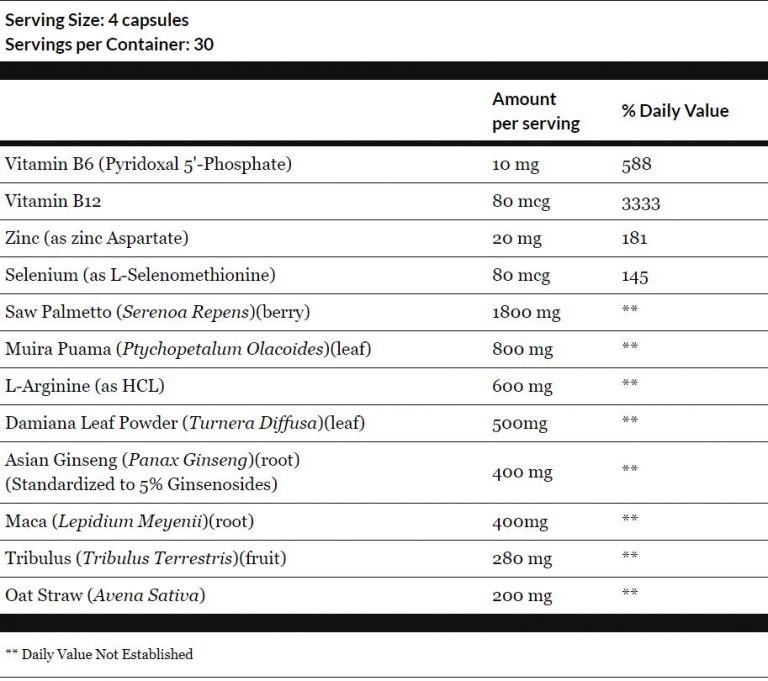This screenshot has height=681, width=768.
Task: Select the Damiana Leaf Powder ingredient
Action: coord(185,423)
